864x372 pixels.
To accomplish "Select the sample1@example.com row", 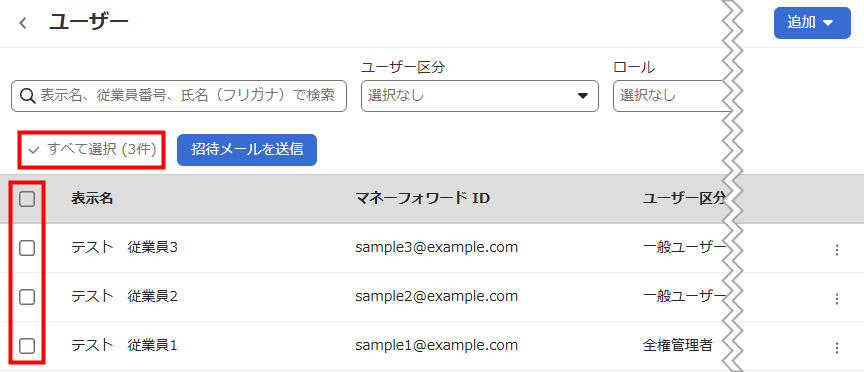I will (x=432, y=346).
